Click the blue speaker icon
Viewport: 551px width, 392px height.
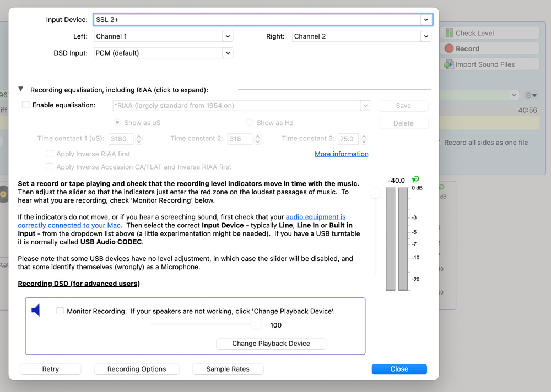(x=36, y=311)
